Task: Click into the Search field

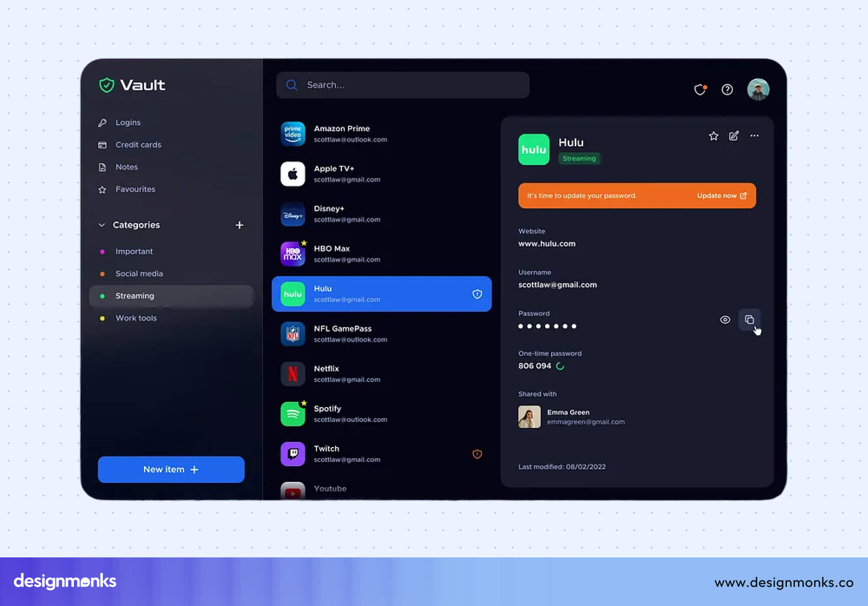Action: (402, 85)
